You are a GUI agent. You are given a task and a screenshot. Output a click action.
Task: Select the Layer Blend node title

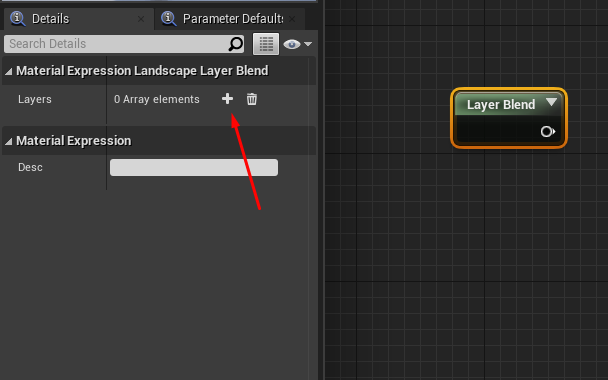pyautogui.click(x=501, y=104)
